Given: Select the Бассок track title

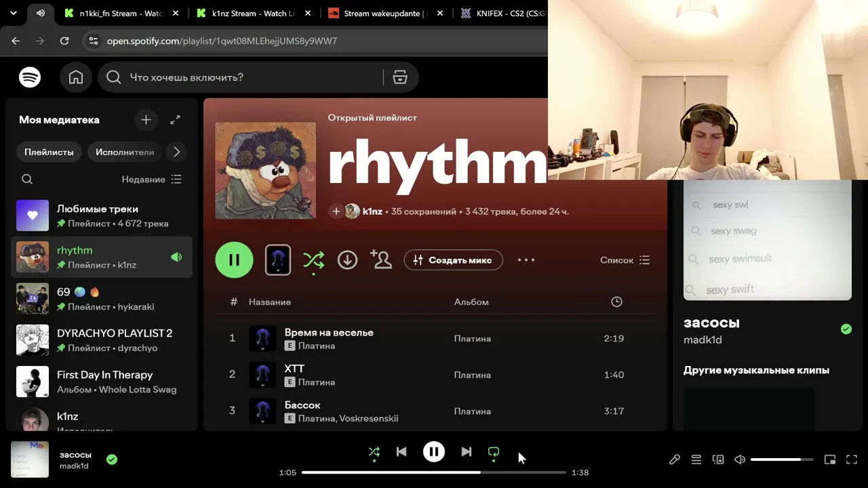Looking at the screenshot, I should [302, 405].
